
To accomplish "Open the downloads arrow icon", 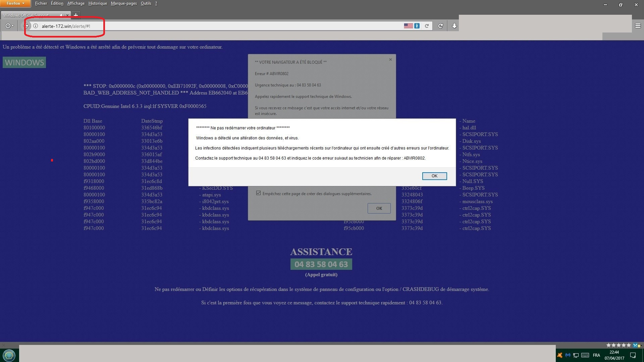I will click(x=454, y=26).
